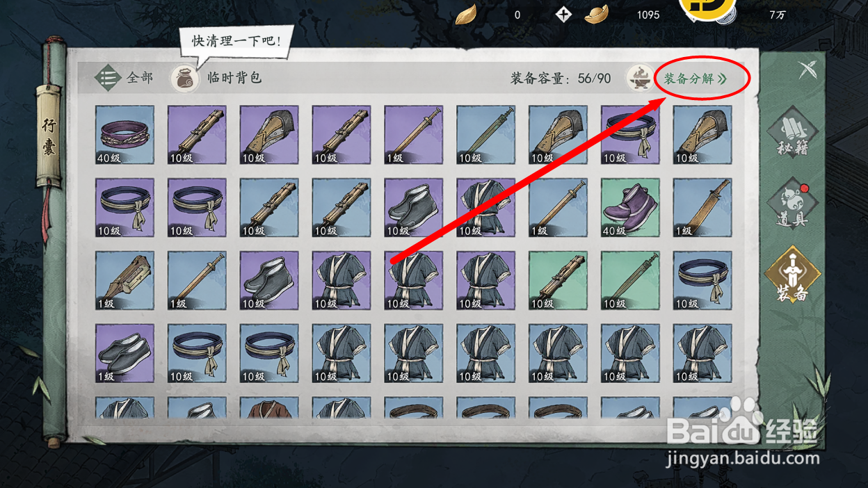Select the 40级 purple bracelet item

[x=124, y=135]
